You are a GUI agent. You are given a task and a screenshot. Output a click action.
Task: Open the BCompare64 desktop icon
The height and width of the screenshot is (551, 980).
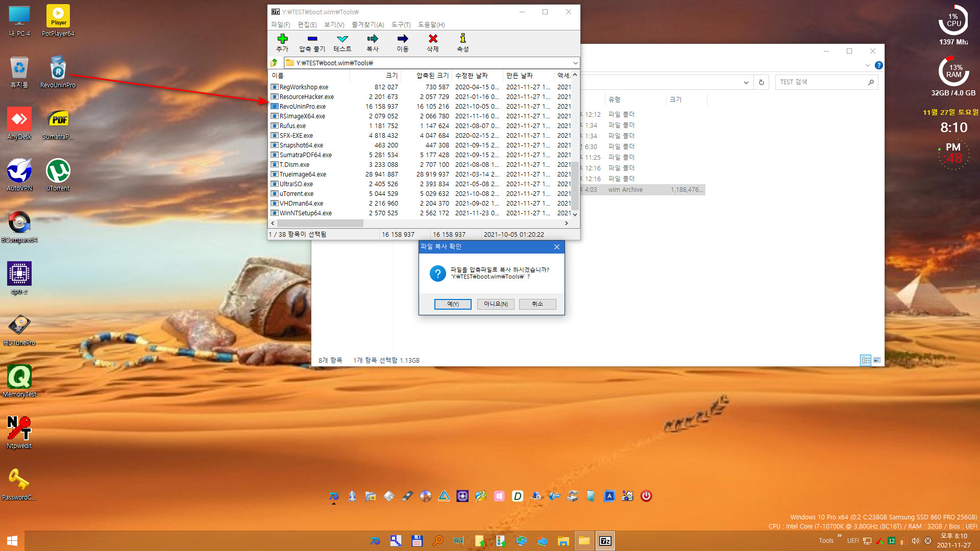pyautogui.click(x=19, y=227)
